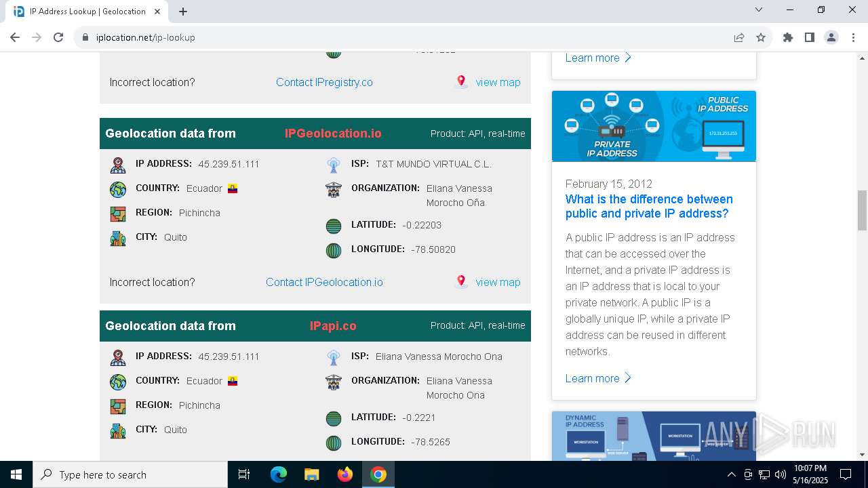
Task: Click the page vertical scrollbar thumb
Action: (862, 211)
